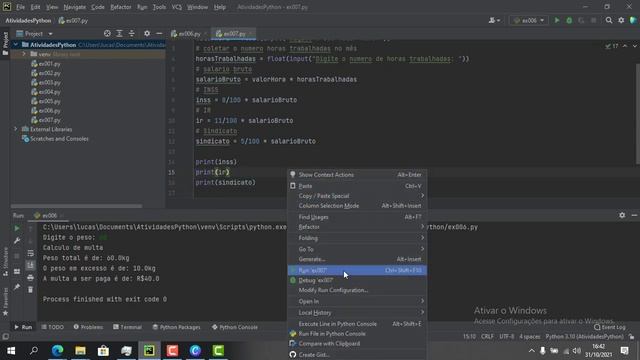Toggle soft-wrap icon in the Run console
The width and height of the screenshot is (640, 360).
pyautogui.click(x=30, y=253)
